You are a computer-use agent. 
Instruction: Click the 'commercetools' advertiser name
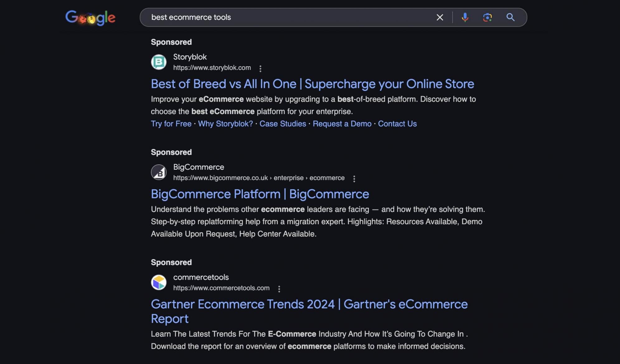(201, 277)
